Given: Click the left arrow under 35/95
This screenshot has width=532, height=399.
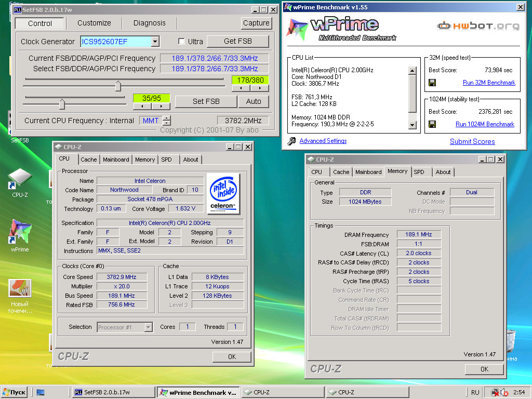Looking at the screenshot, I should pos(142,106).
